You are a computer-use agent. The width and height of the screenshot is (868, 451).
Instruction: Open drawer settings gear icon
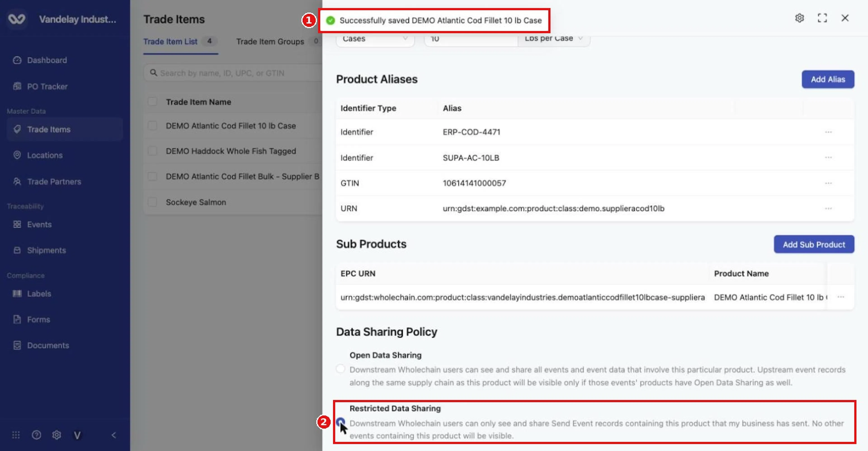pyautogui.click(x=800, y=18)
